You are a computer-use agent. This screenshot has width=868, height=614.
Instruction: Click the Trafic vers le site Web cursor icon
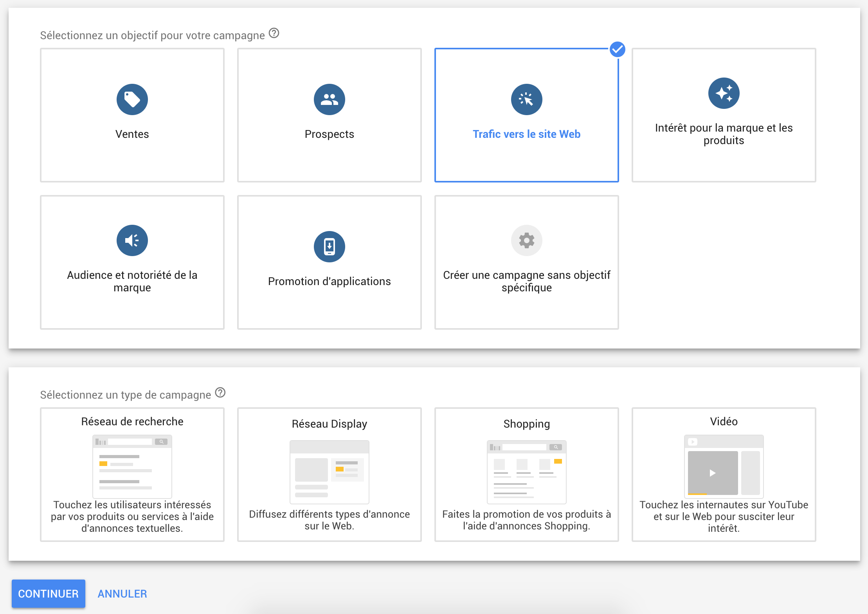click(x=526, y=99)
